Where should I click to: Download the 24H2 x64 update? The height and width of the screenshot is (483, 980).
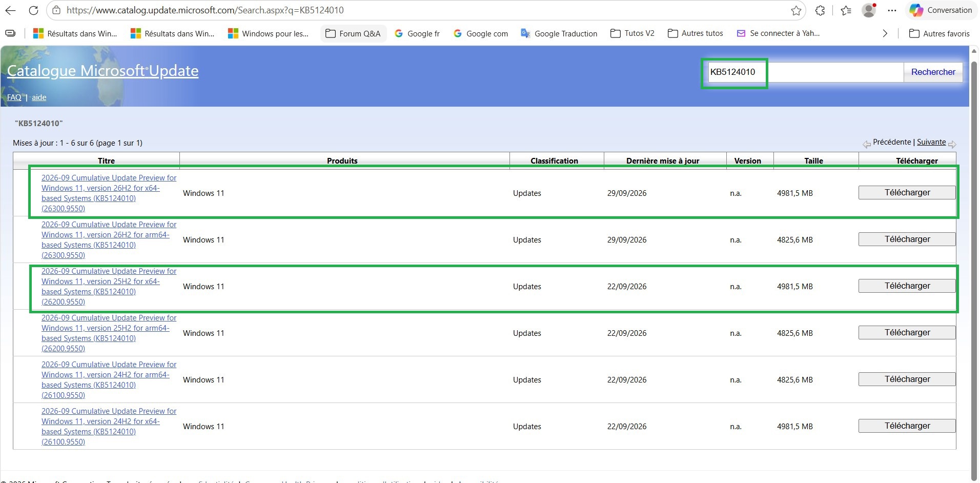coord(907,426)
